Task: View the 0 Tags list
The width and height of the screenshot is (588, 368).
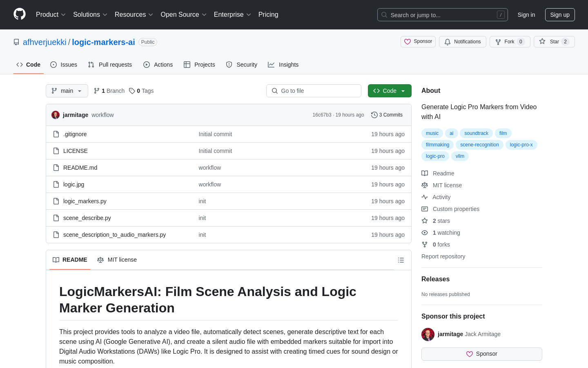Action: coord(141,91)
